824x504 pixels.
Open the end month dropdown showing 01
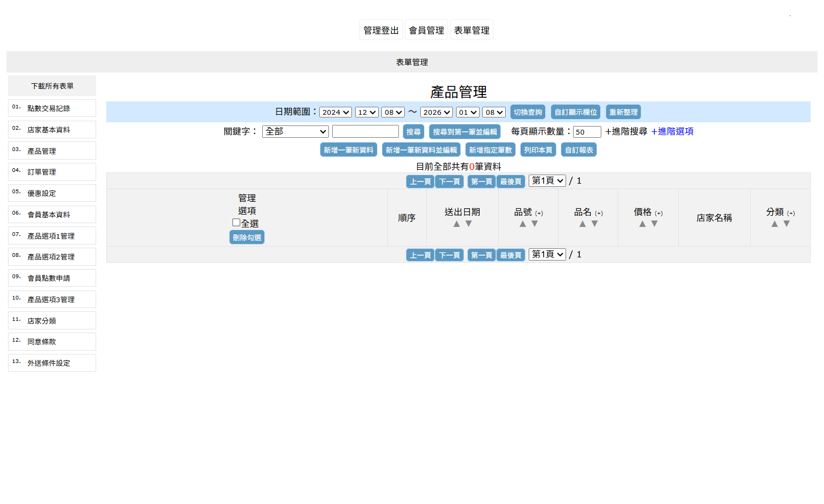click(468, 112)
